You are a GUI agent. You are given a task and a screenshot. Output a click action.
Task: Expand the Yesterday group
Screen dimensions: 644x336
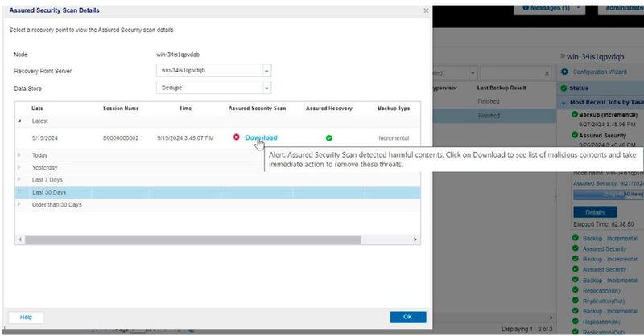click(x=19, y=167)
